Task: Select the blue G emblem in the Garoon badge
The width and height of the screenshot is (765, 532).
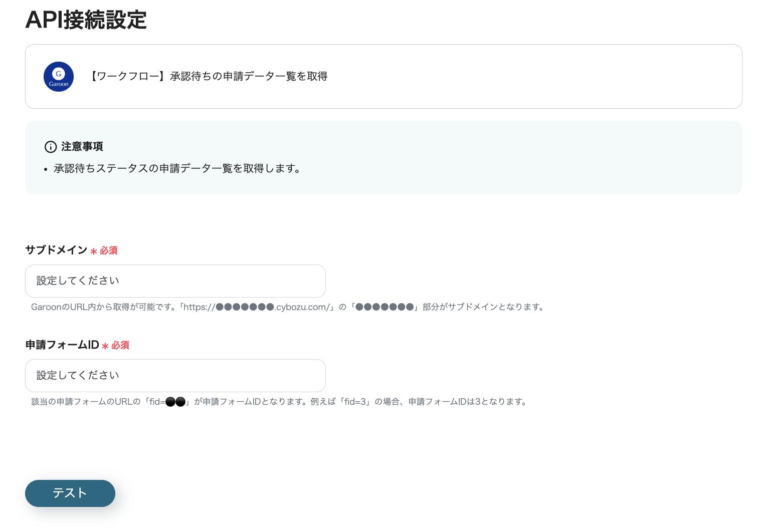Action: pyautogui.click(x=59, y=73)
